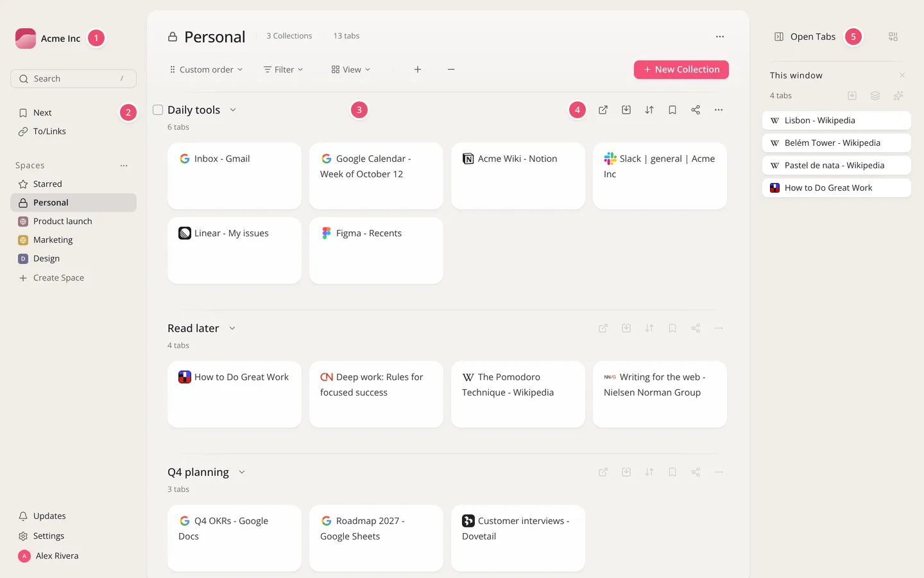Share the Read later collection
The image size is (924, 578).
(x=696, y=328)
